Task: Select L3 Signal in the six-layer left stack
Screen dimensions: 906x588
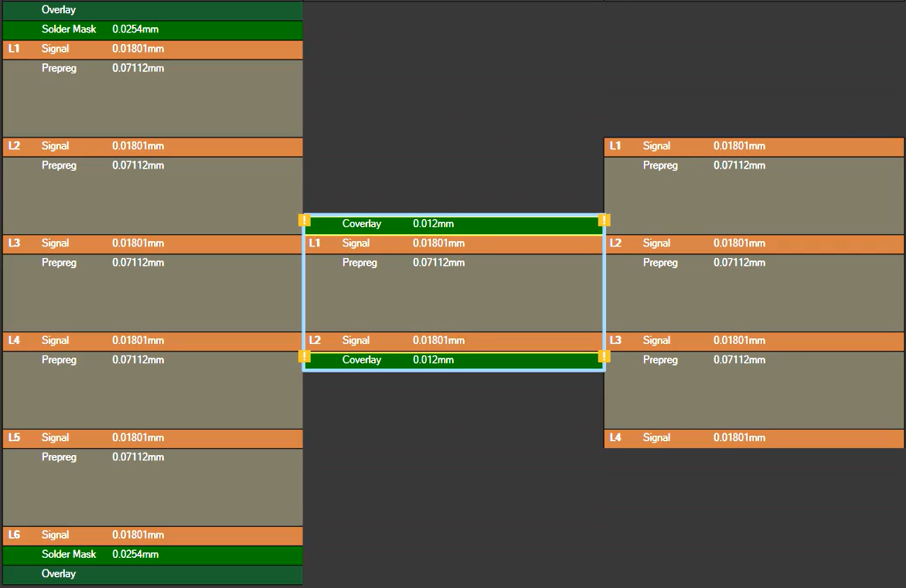Action: pos(152,243)
